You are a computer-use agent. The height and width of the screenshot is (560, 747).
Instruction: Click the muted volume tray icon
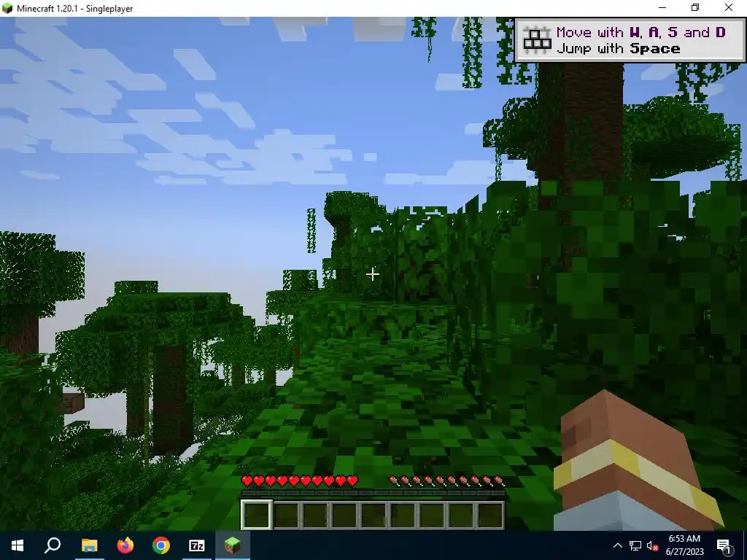point(652,545)
